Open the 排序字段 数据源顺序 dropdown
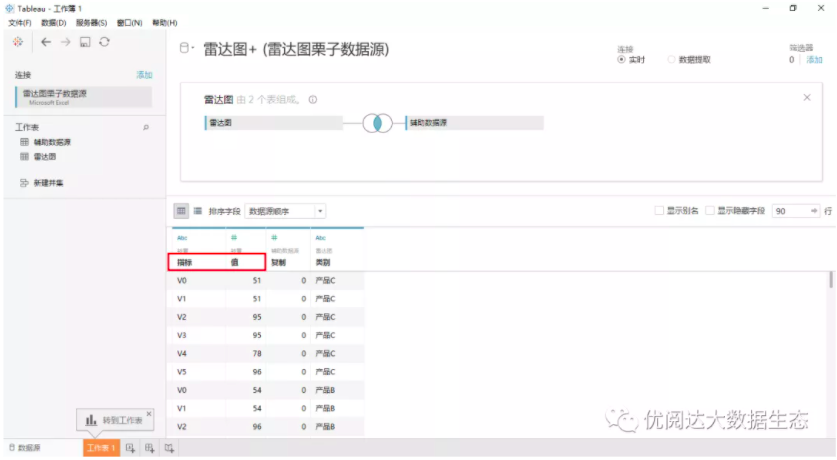This screenshot has width=837, height=460. (285, 211)
